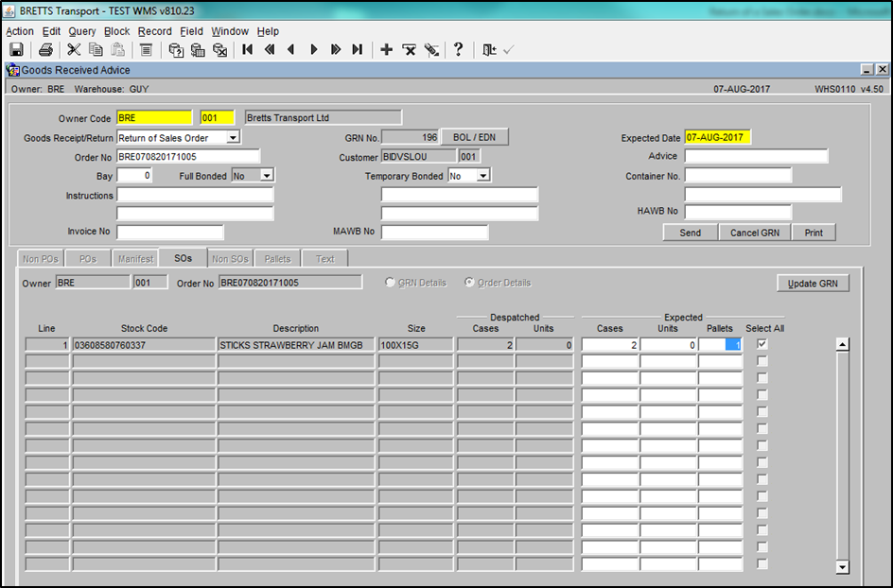This screenshot has width=893, height=588.
Task: Insert a new record with plus icon
Action: 387,49
